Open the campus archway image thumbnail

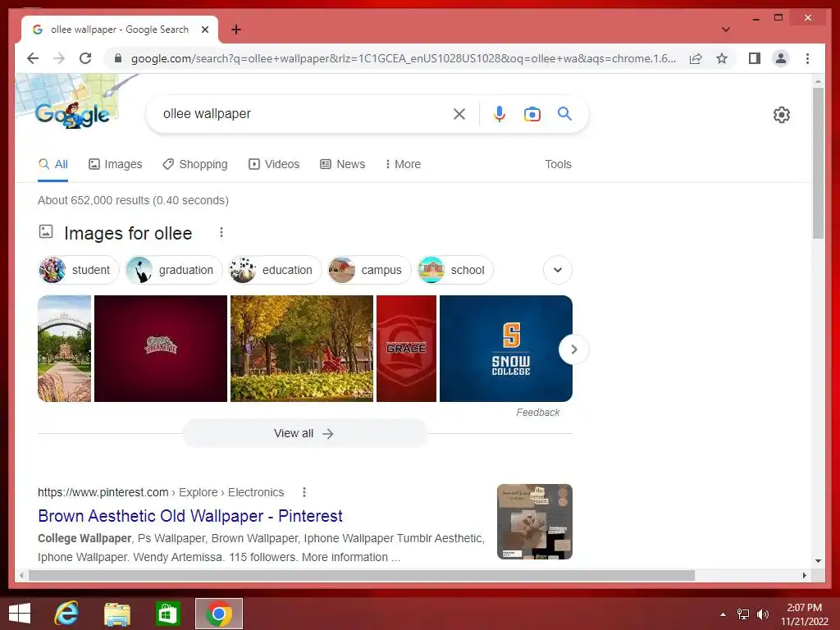pyautogui.click(x=64, y=348)
